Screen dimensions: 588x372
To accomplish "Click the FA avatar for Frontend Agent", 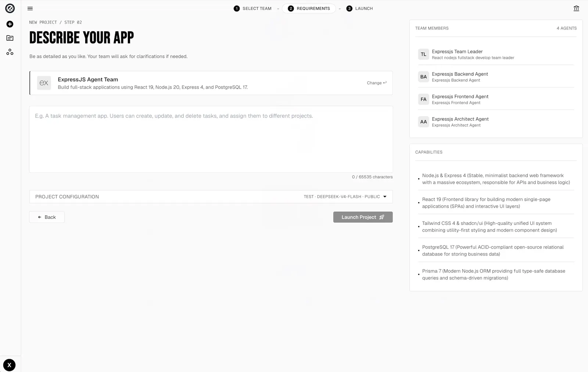I will click(x=423, y=99).
